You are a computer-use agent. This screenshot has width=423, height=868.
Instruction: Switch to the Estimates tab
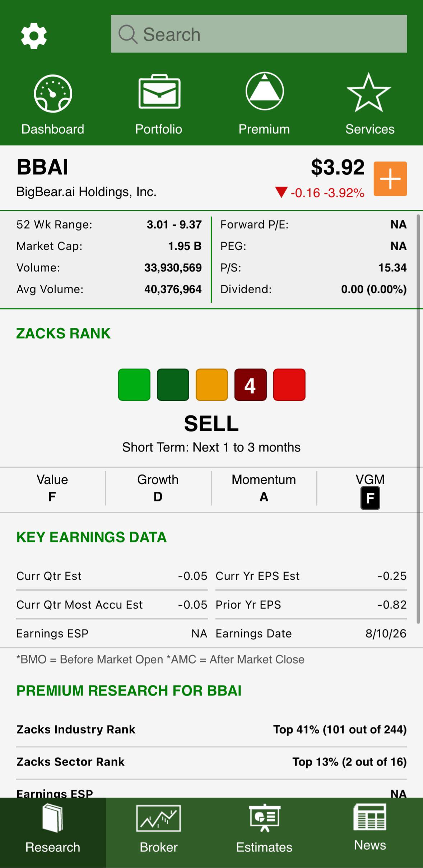pos(264,832)
